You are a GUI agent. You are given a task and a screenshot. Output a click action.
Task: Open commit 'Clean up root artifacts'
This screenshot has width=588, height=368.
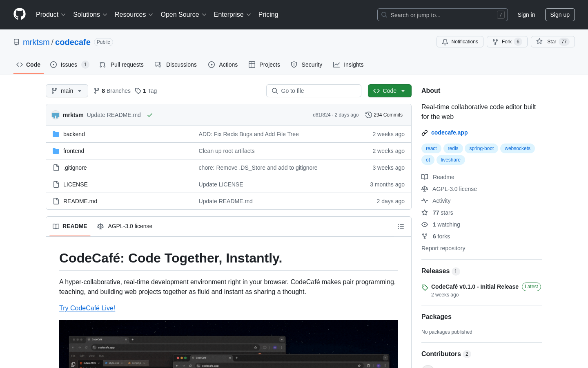[227, 151]
